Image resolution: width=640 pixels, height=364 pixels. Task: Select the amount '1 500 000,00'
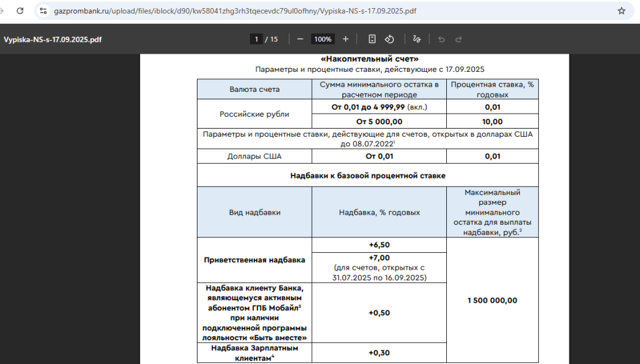pyautogui.click(x=492, y=300)
